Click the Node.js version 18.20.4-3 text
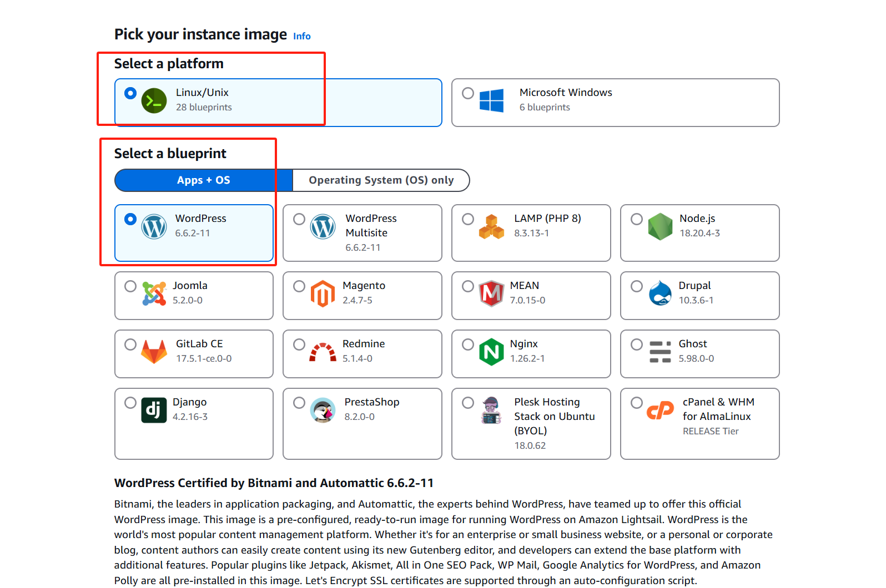Viewport: 886px width, 588px height. coord(699,233)
